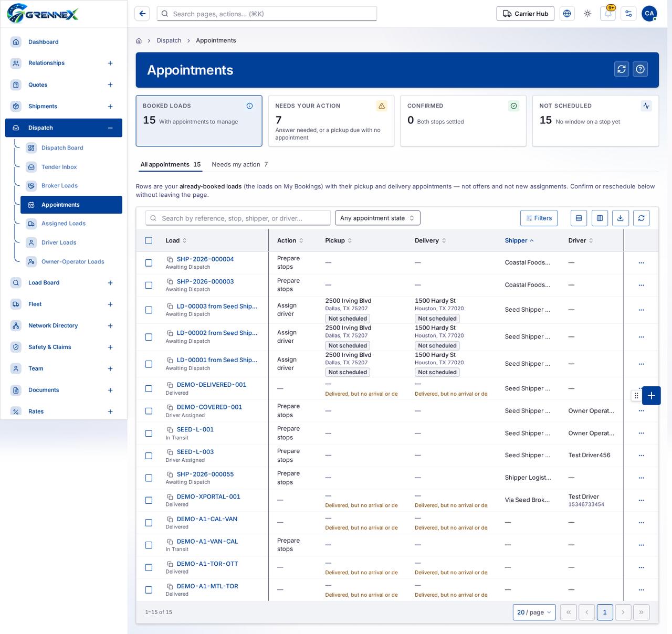Screen dimensions: 672x634
Task: Sort the table by Shipper column
Action: [x=519, y=240]
